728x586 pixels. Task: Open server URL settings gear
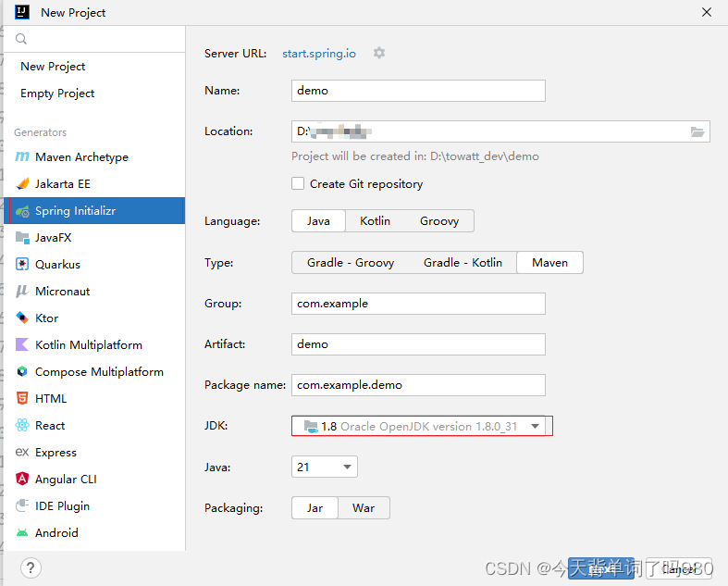tap(379, 53)
